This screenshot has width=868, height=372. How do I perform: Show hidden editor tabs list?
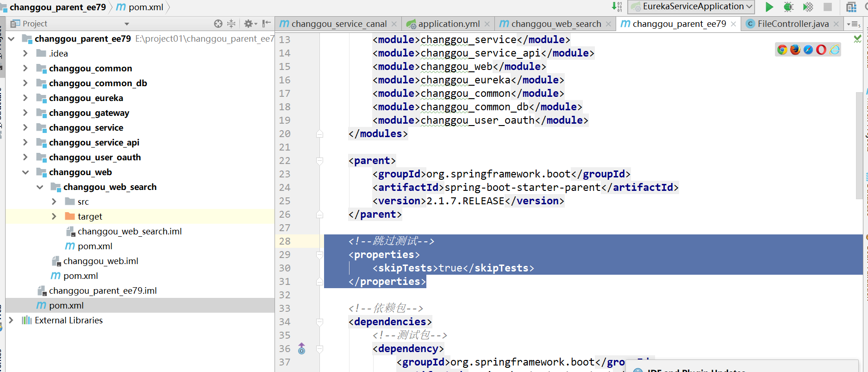click(853, 24)
